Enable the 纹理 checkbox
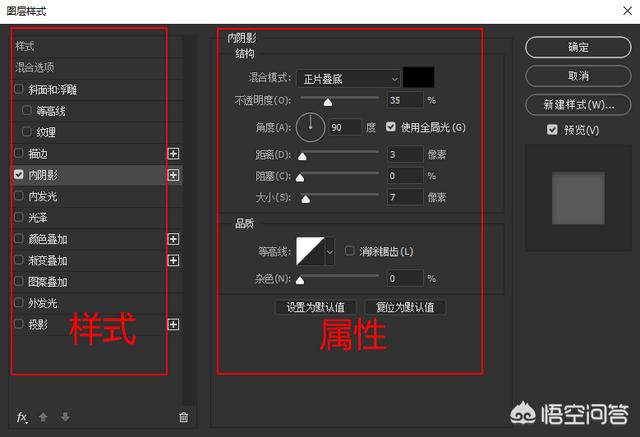Screen dimensions: 640x437 pyautogui.click(x=27, y=131)
